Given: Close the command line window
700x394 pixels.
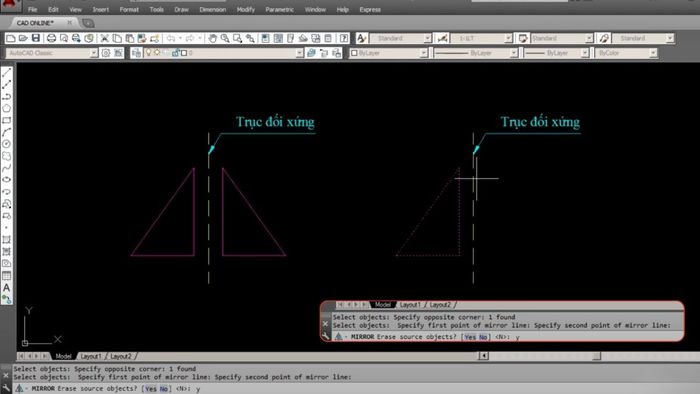Looking at the screenshot, I should point(6,376).
